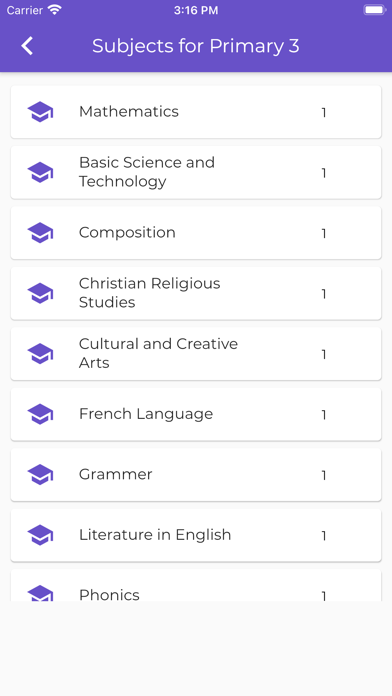Click the cap icon next to Composition
This screenshot has height=696, width=392.
pos(40,233)
